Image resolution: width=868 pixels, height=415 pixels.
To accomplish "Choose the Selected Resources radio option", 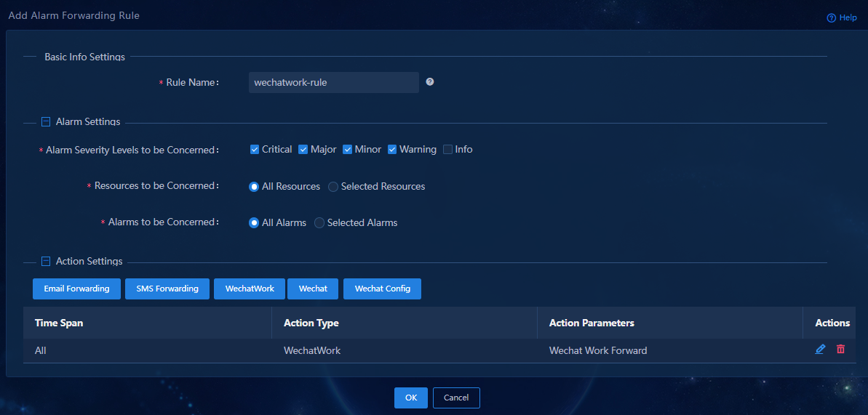I will coord(333,187).
